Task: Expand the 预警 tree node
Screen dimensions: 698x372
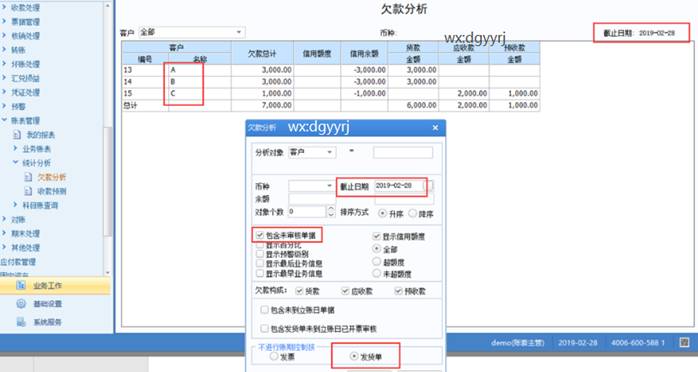Action: (4, 106)
